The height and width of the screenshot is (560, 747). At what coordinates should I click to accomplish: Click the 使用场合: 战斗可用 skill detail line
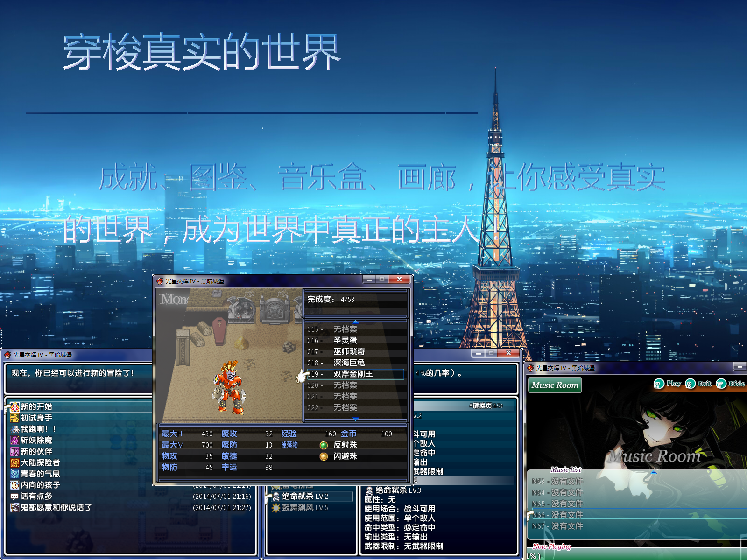point(400,509)
